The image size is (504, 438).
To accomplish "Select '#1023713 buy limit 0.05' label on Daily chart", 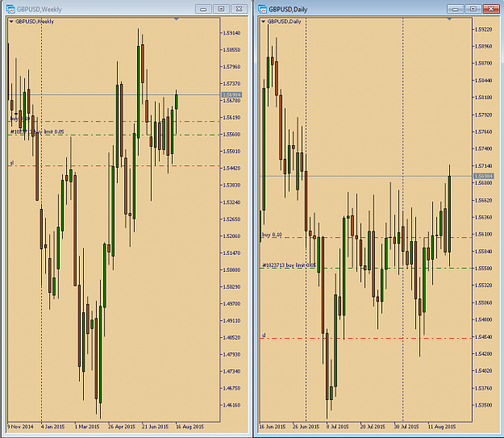I will pyautogui.click(x=289, y=265).
